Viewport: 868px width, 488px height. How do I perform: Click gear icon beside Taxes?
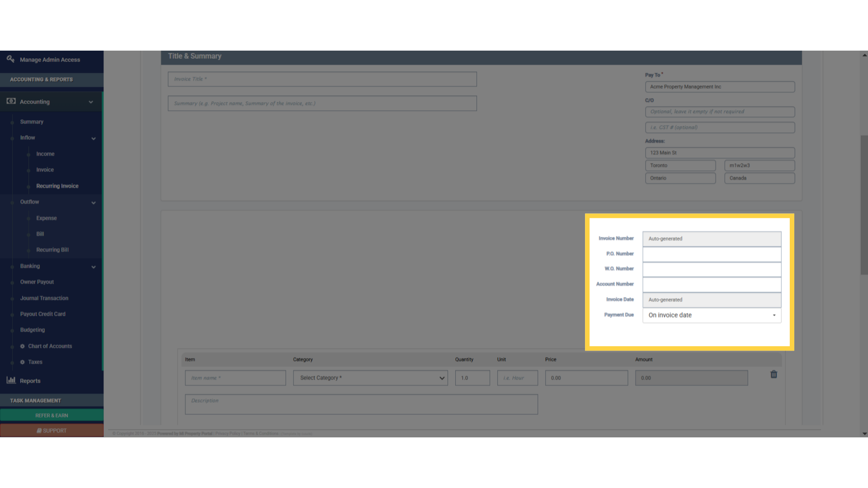(x=23, y=362)
